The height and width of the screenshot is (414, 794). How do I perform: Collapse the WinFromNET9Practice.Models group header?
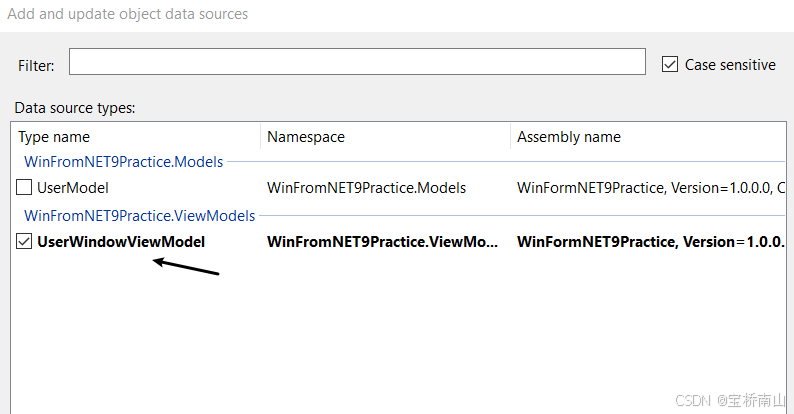click(123, 162)
